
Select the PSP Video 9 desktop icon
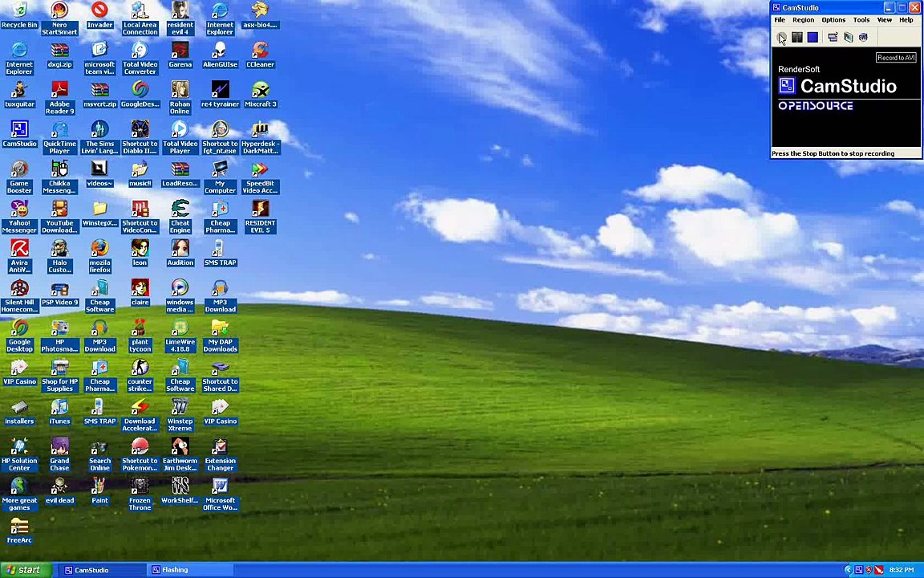pyautogui.click(x=59, y=292)
